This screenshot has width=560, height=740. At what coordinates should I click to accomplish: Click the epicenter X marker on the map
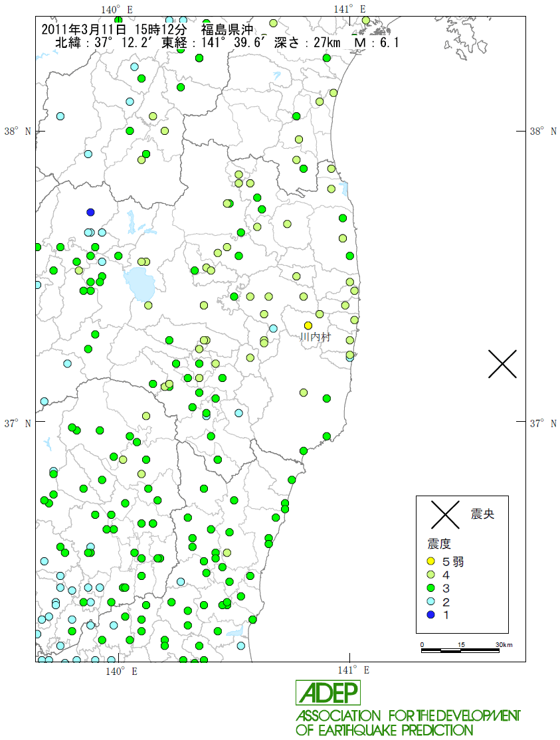click(503, 364)
